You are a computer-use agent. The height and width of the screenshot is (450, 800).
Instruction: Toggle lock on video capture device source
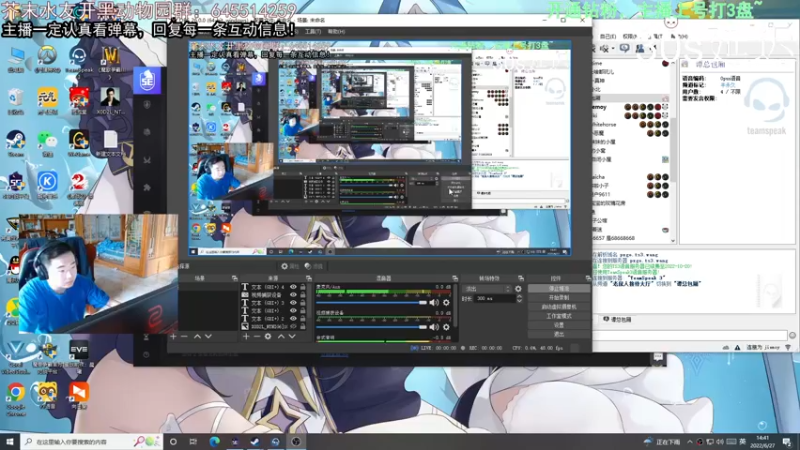pyautogui.click(x=303, y=295)
